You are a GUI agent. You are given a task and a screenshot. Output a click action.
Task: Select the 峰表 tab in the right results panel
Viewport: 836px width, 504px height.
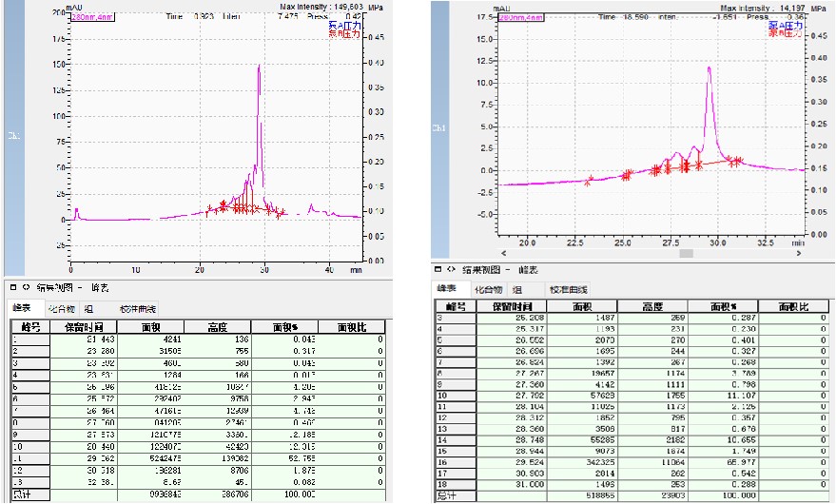tap(448, 289)
